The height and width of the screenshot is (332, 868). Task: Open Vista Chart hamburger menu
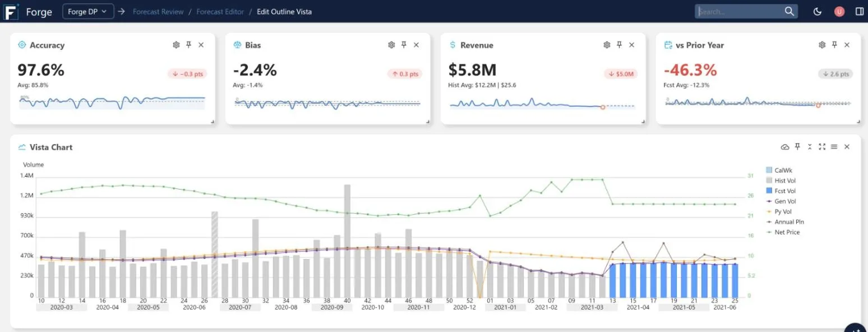(x=834, y=147)
